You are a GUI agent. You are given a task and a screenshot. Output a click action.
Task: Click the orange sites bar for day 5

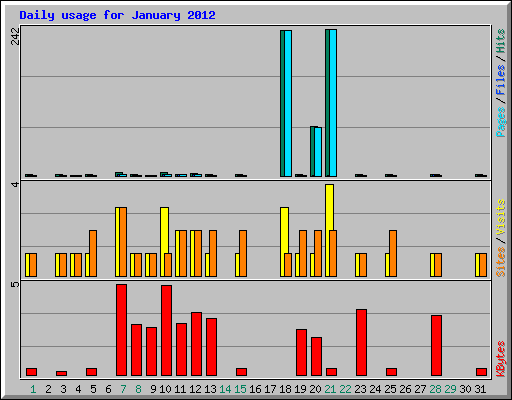pos(93,253)
